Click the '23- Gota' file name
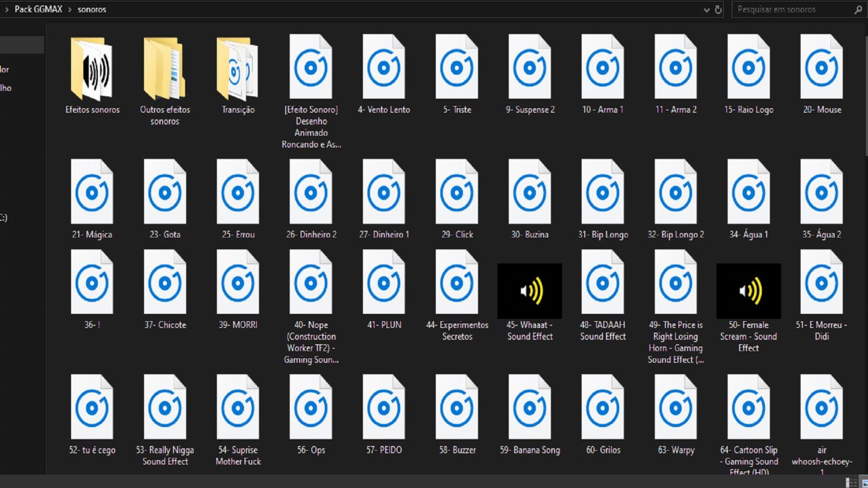The width and height of the screenshot is (868, 488). click(x=165, y=234)
